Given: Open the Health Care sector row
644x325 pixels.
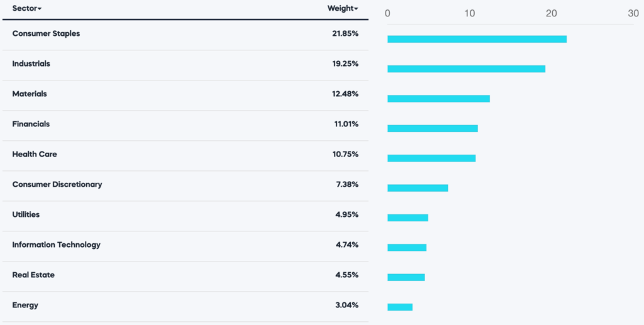Looking at the screenshot, I should click(35, 155).
